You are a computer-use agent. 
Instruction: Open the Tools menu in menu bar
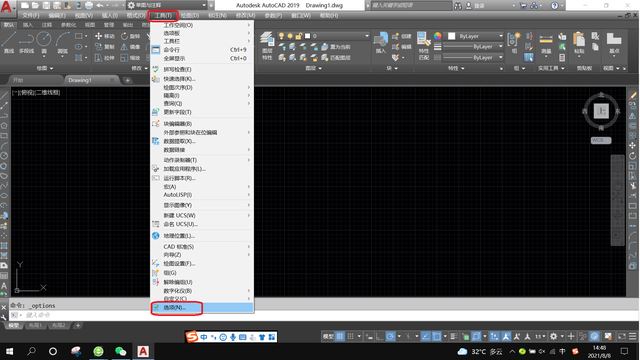tap(163, 16)
